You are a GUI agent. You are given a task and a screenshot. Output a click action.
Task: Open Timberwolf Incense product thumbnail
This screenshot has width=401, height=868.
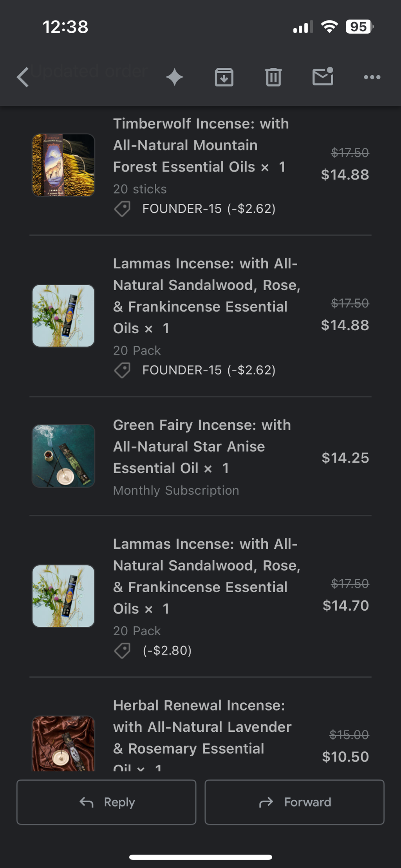(63, 165)
